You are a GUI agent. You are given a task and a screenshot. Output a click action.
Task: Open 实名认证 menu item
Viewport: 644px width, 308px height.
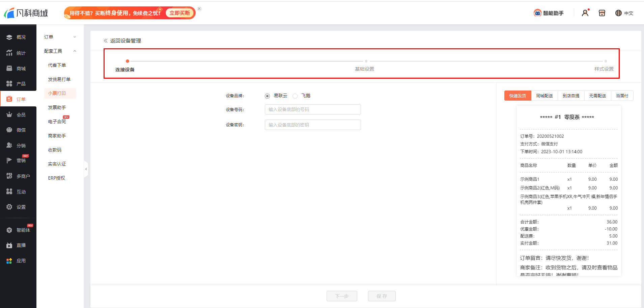57,164
